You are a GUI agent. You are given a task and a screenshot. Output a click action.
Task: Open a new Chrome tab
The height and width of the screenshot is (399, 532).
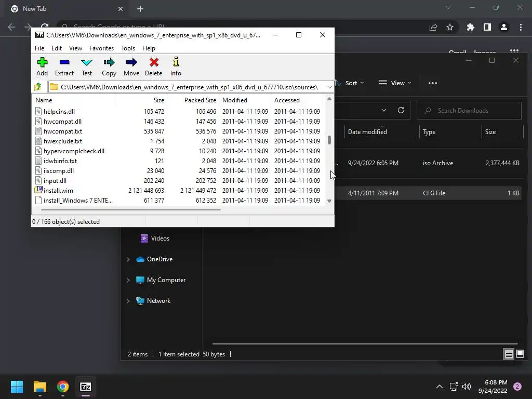140,9
